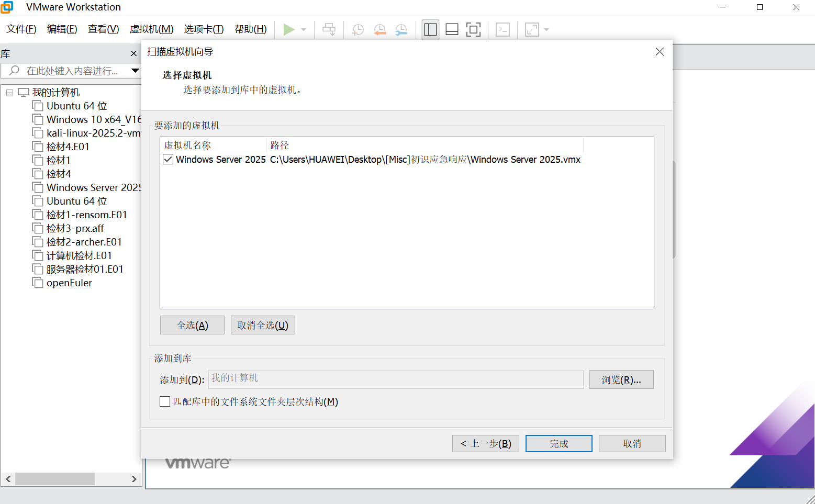Toggle the library sidebar view icon
815x504 pixels.
click(x=430, y=30)
